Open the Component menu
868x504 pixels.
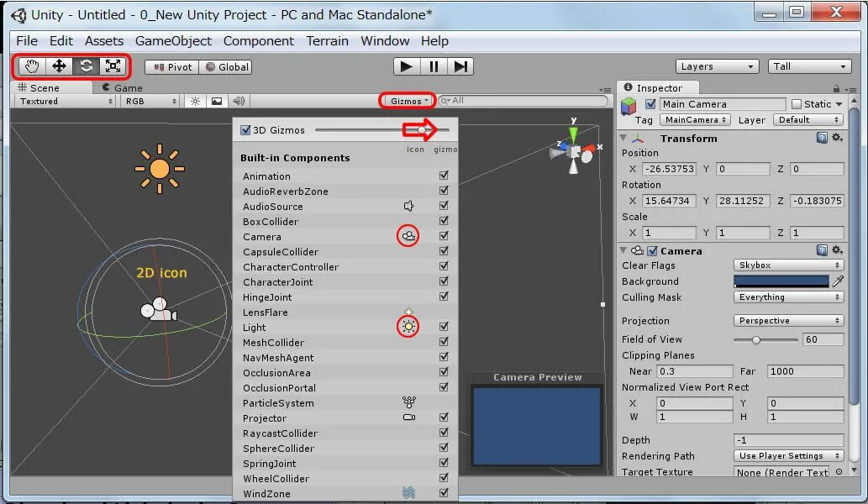(x=259, y=41)
